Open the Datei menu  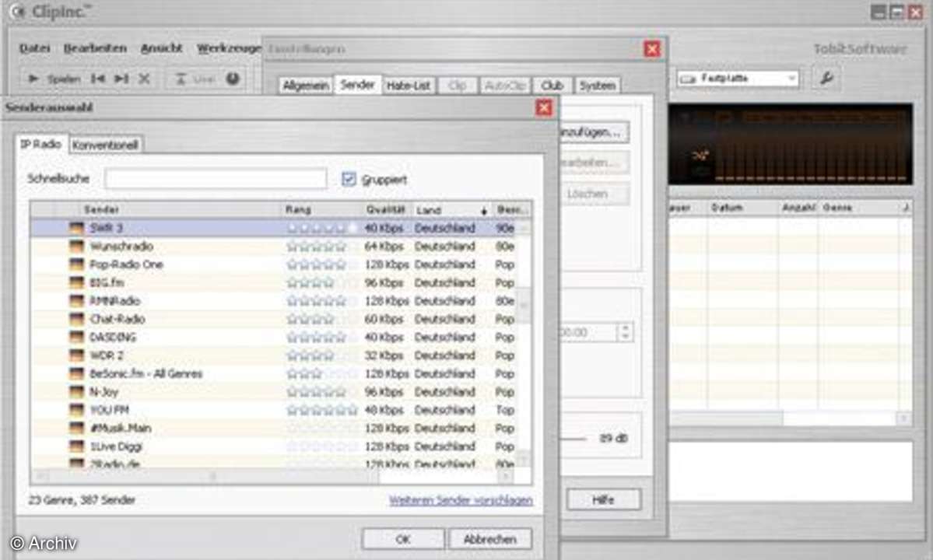[34, 48]
